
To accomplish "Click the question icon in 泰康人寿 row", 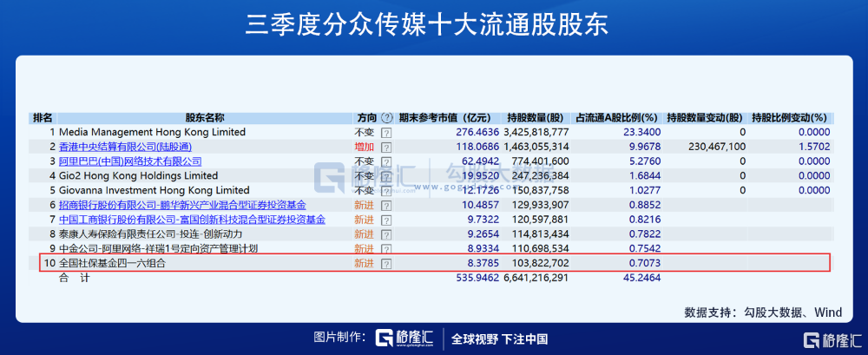I will pos(386,234).
